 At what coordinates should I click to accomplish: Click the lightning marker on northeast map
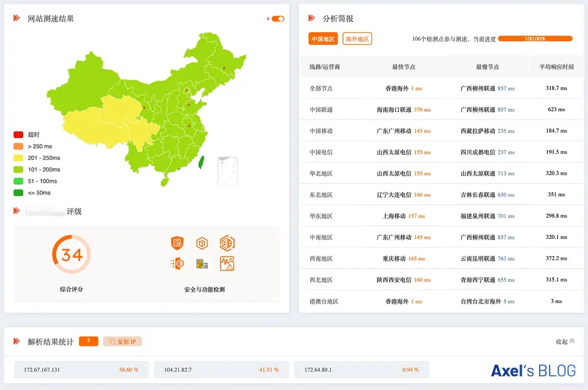(224, 68)
